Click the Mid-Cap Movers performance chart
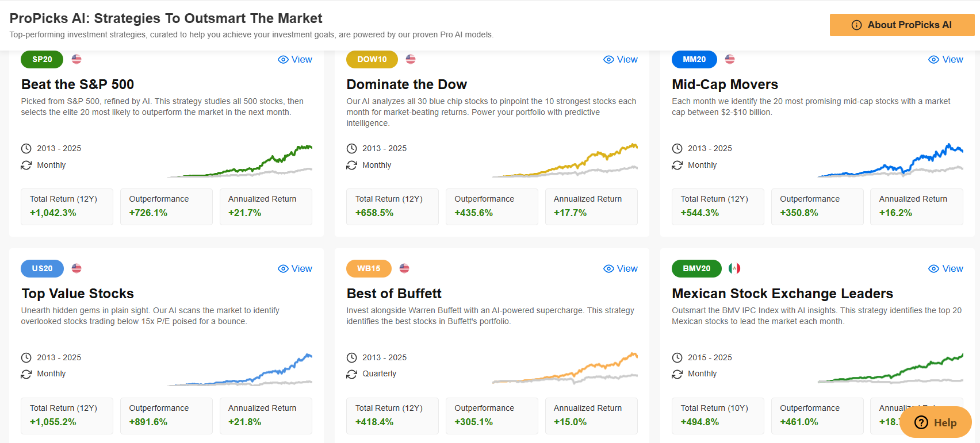980x443 pixels. point(890,161)
